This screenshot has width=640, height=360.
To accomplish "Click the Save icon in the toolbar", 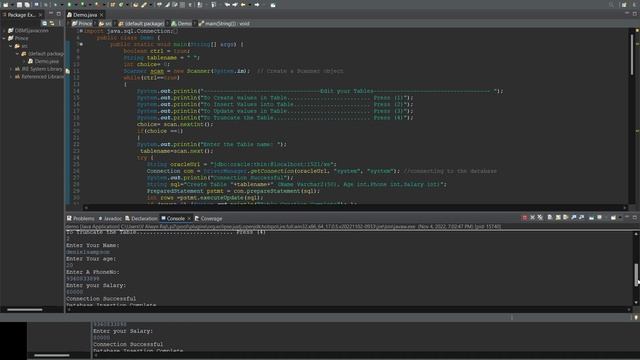I will pyautogui.click(x=19, y=4).
